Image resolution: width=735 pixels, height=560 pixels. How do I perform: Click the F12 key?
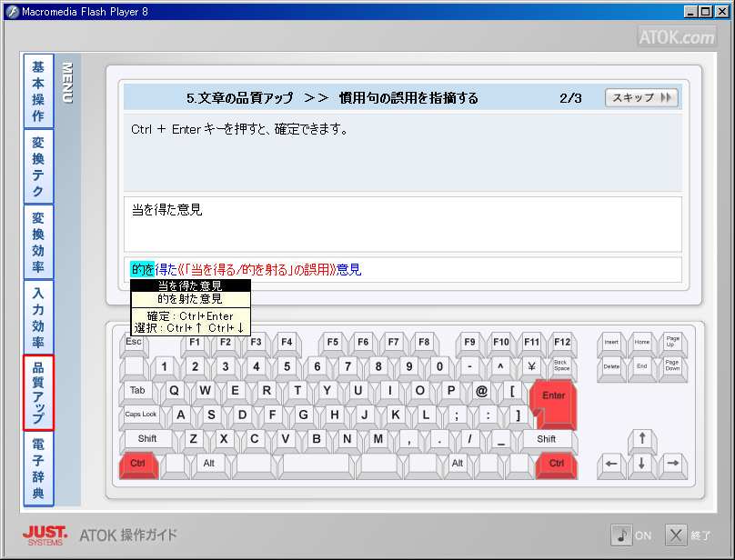tap(562, 344)
